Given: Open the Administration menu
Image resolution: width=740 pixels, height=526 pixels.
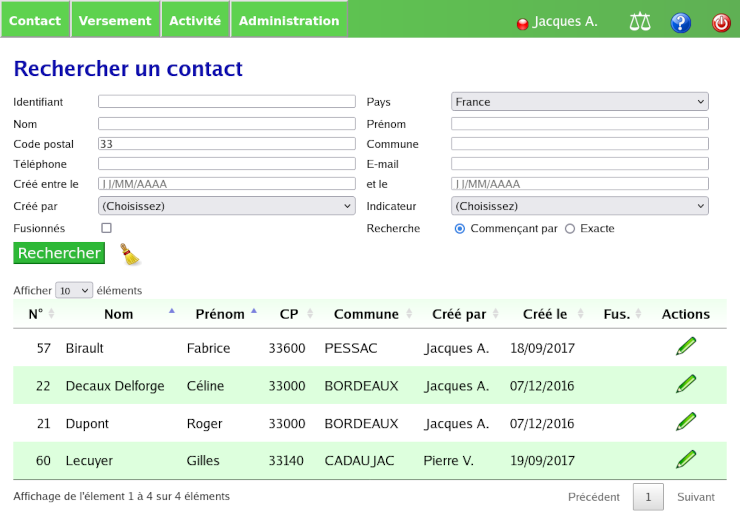Looking at the screenshot, I should tap(289, 20).
